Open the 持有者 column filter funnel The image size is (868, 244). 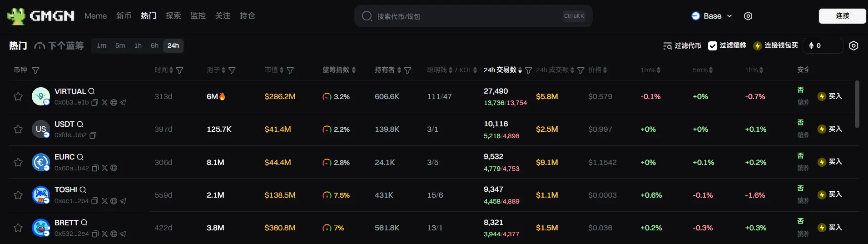(408, 70)
